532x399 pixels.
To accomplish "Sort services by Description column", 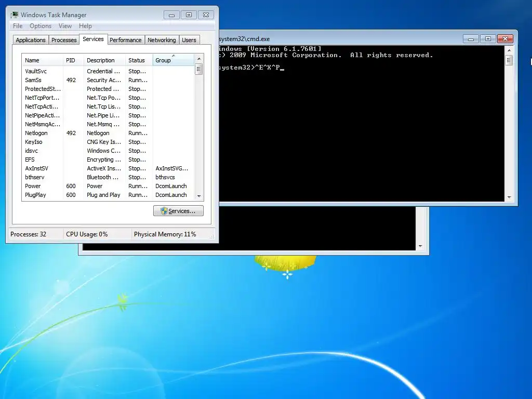I will 104,60.
